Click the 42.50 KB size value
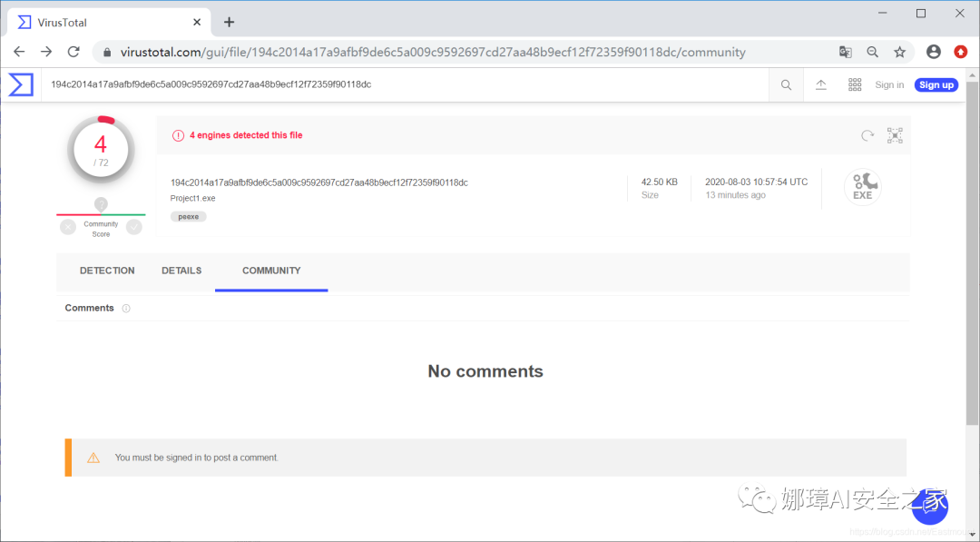 pyautogui.click(x=660, y=182)
